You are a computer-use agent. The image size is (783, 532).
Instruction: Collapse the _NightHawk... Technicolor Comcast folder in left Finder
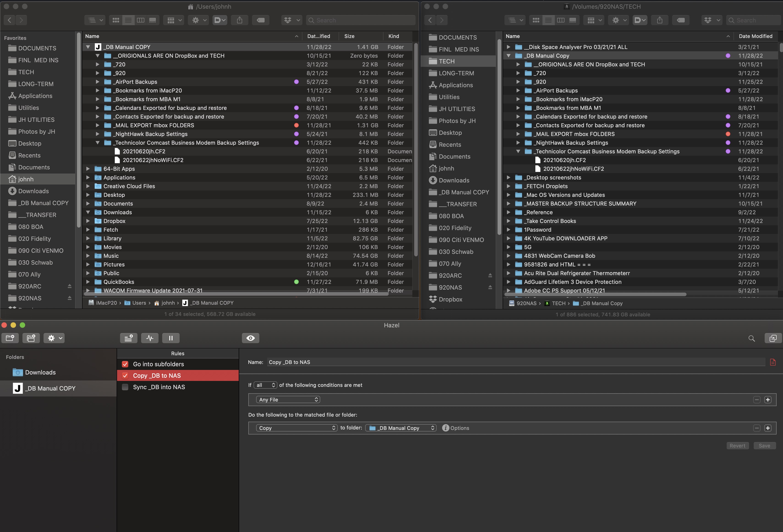point(97,143)
